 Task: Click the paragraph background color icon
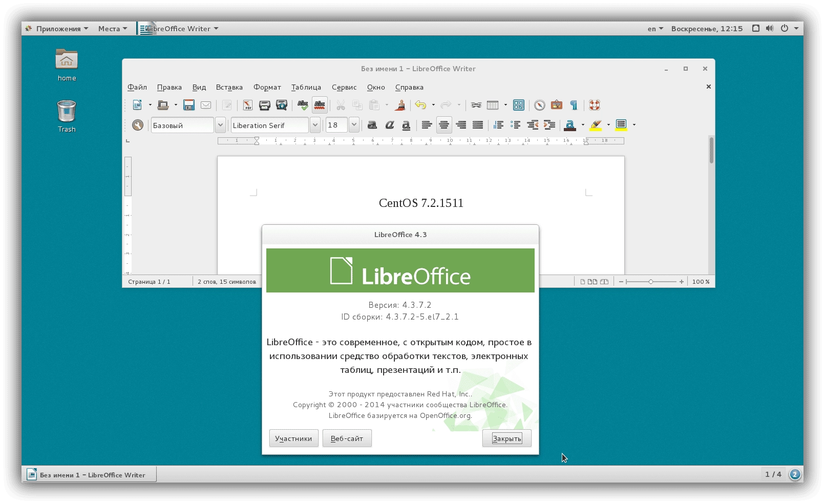pyautogui.click(x=621, y=125)
